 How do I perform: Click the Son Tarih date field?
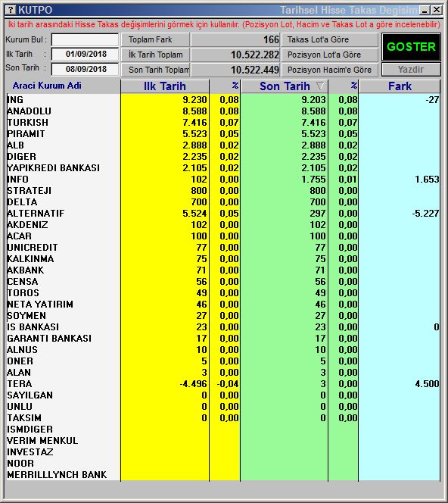[x=85, y=69]
